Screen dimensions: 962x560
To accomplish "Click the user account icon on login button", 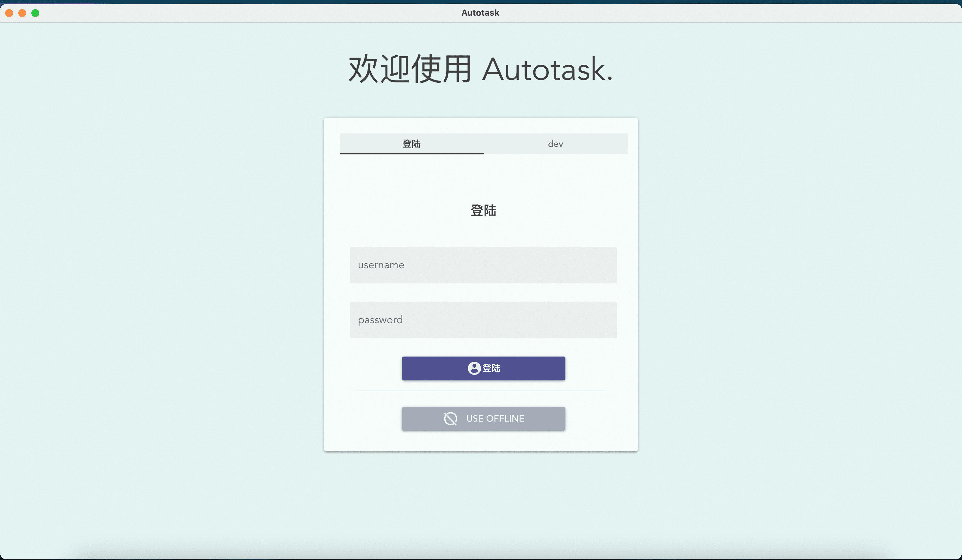I will tap(474, 368).
